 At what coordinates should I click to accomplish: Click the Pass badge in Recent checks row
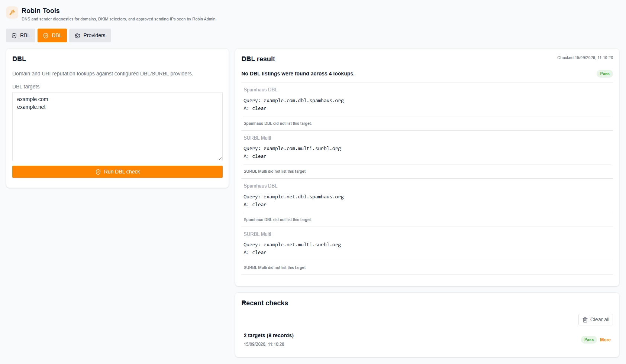click(589, 340)
